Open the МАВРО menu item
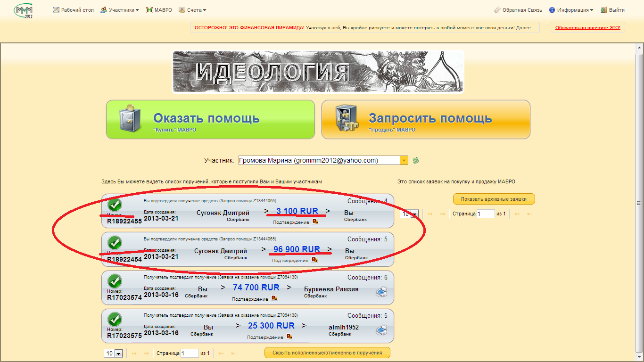This screenshot has width=644, height=362. (163, 10)
